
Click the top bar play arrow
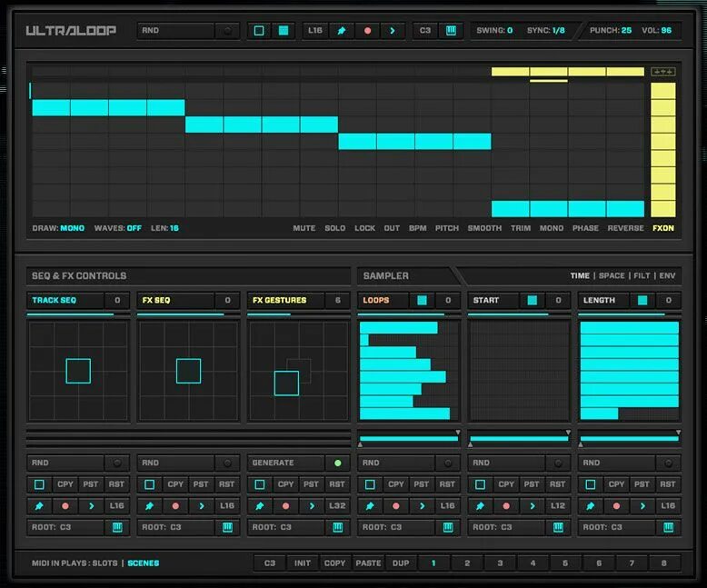(393, 31)
